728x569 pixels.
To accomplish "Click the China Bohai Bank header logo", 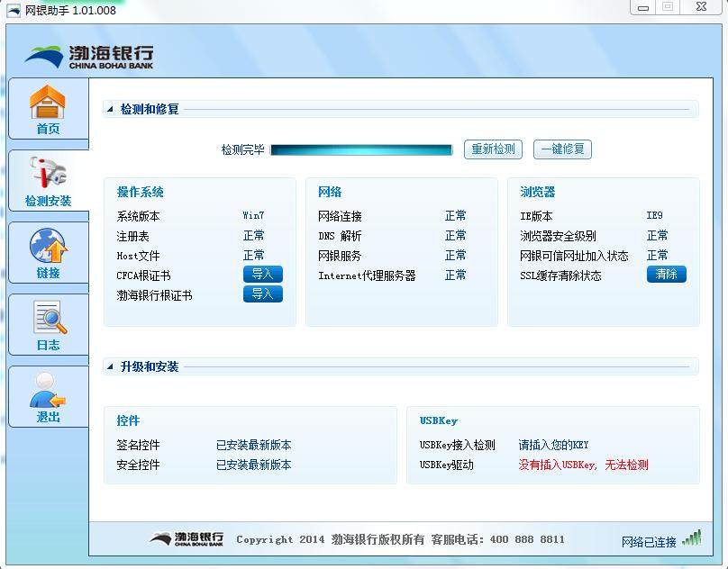I will pos(89,58).
